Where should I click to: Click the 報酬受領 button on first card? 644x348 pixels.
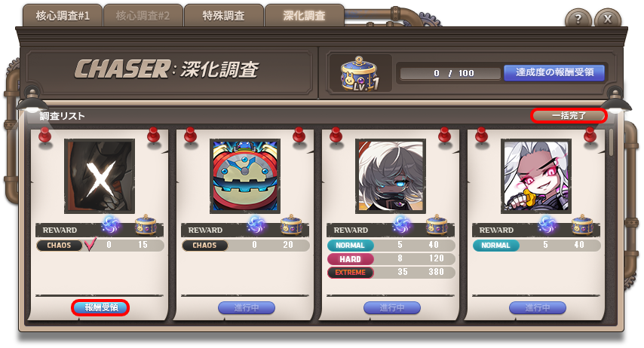[100, 307]
